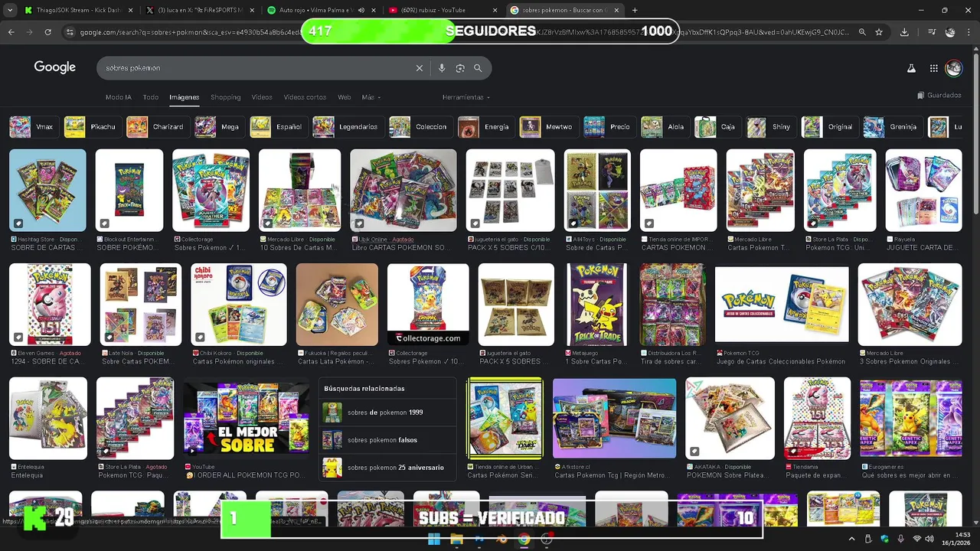Open the Google account avatar
This screenshot has width=980, height=551.
tap(953, 68)
